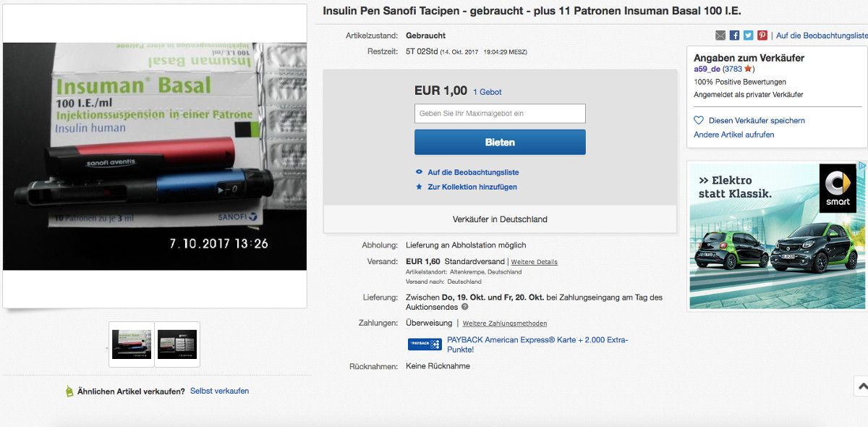The height and width of the screenshot is (427, 868).
Task: Click the PAYBACK card logo
Action: coord(425,344)
